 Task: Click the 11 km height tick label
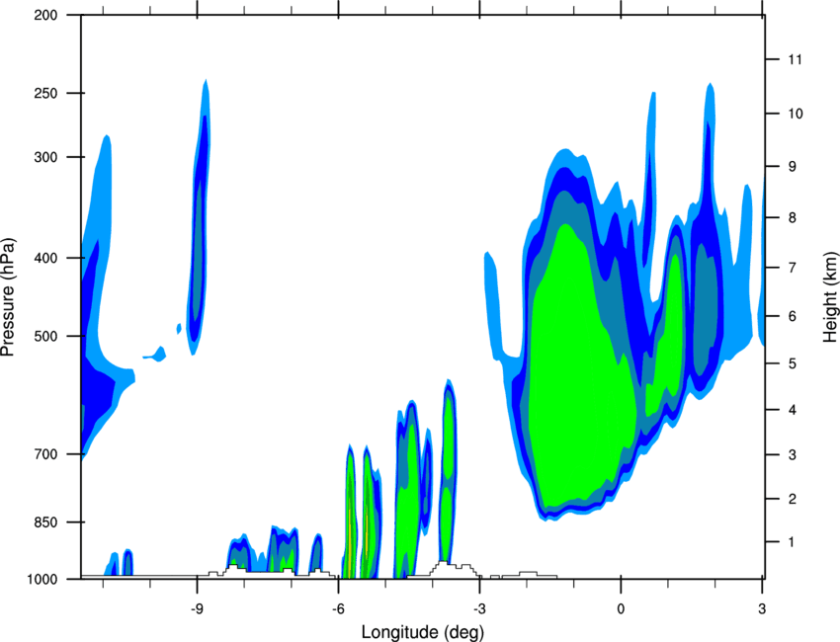click(x=795, y=59)
